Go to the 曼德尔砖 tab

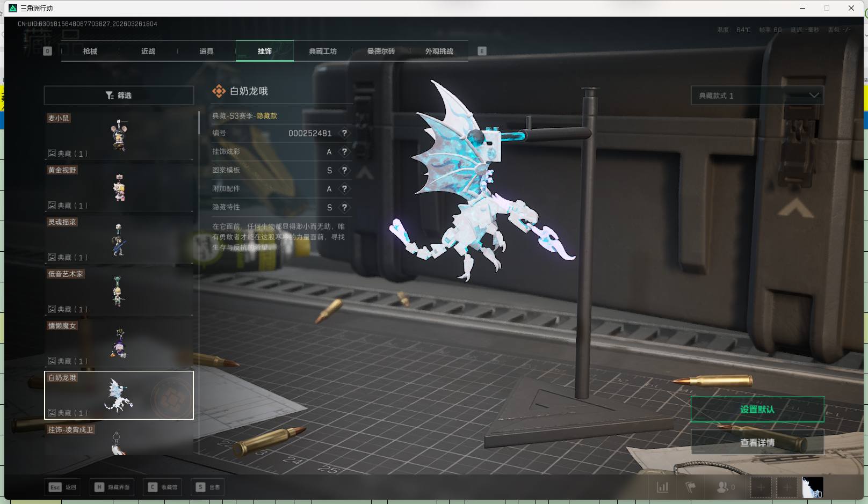click(381, 52)
